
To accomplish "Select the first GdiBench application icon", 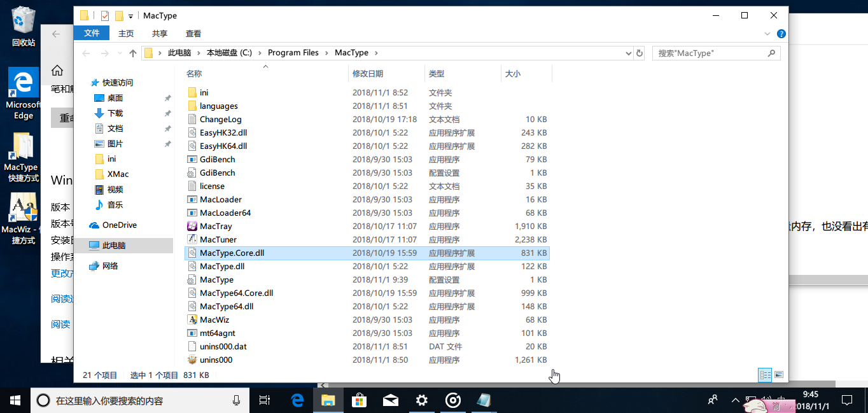I will click(192, 160).
